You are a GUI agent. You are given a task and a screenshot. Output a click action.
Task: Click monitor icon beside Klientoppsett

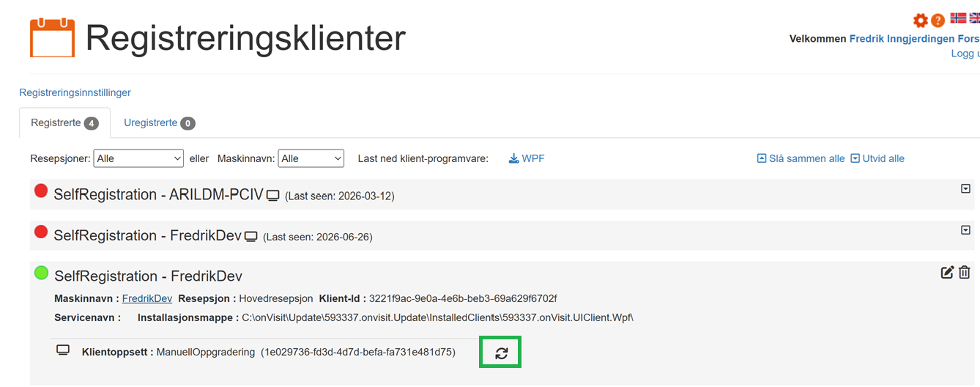[x=63, y=350]
